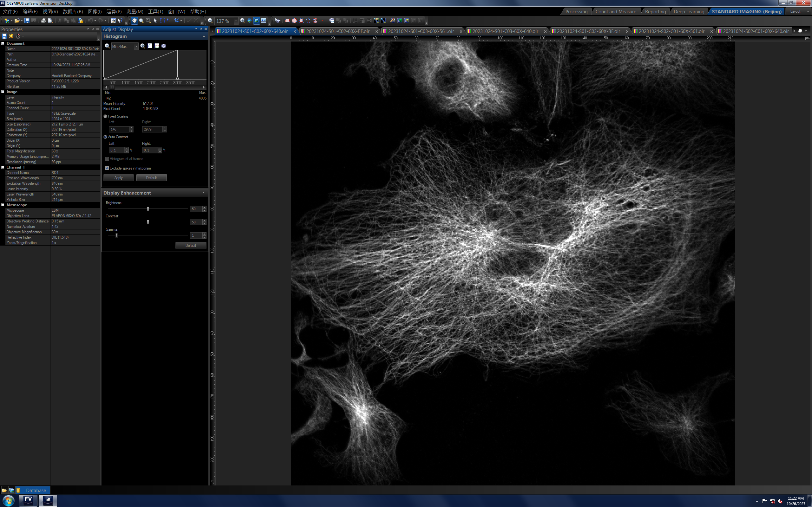Click the Gamma value input field
The width and height of the screenshot is (812, 507).
tap(196, 235)
